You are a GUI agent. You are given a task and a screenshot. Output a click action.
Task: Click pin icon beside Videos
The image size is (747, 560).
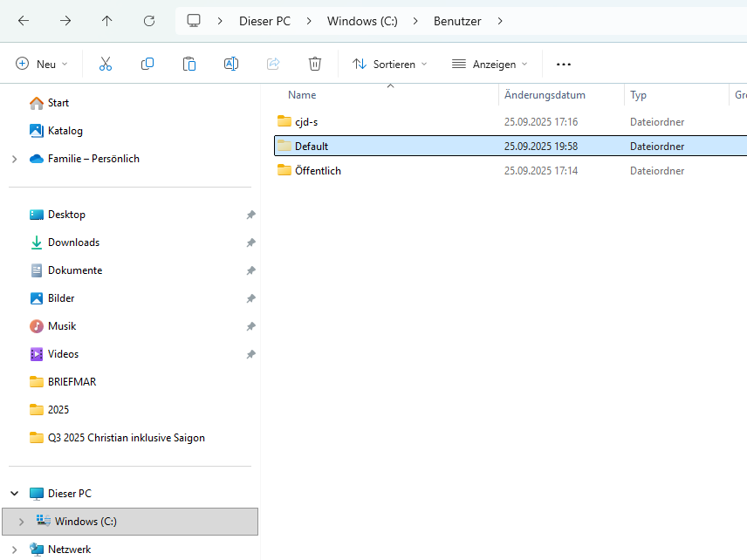[250, 354]
